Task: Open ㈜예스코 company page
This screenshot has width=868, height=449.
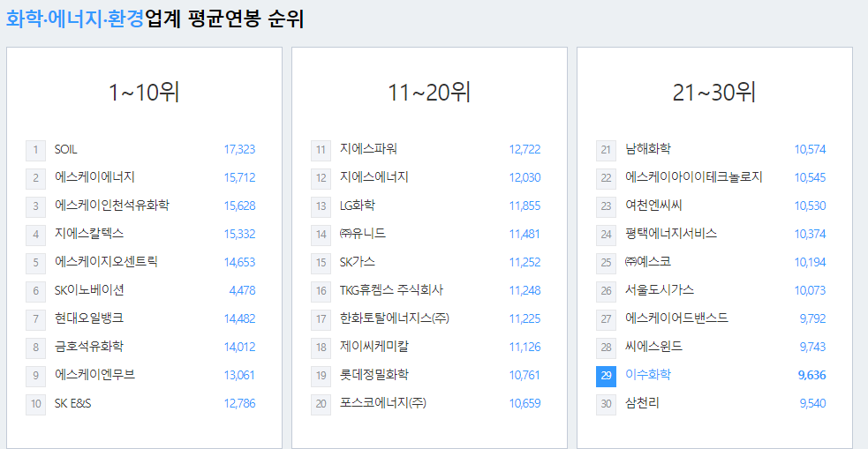Action: (x=648, y=262)
